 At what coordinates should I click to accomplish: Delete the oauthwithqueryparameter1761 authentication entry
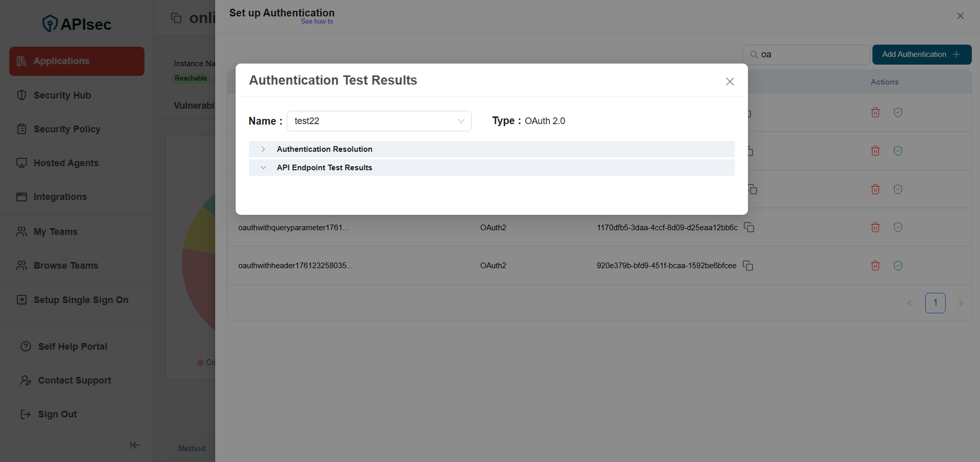[x=875, y=227]
